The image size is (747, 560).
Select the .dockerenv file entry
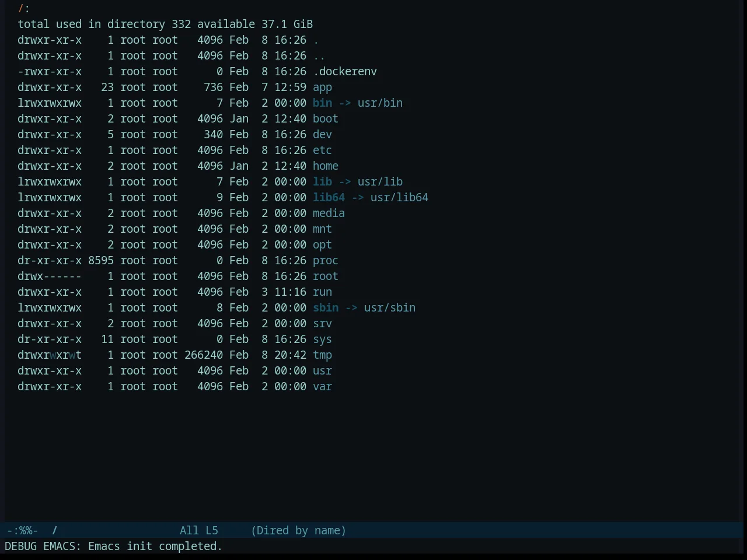(x=345, y=72)
